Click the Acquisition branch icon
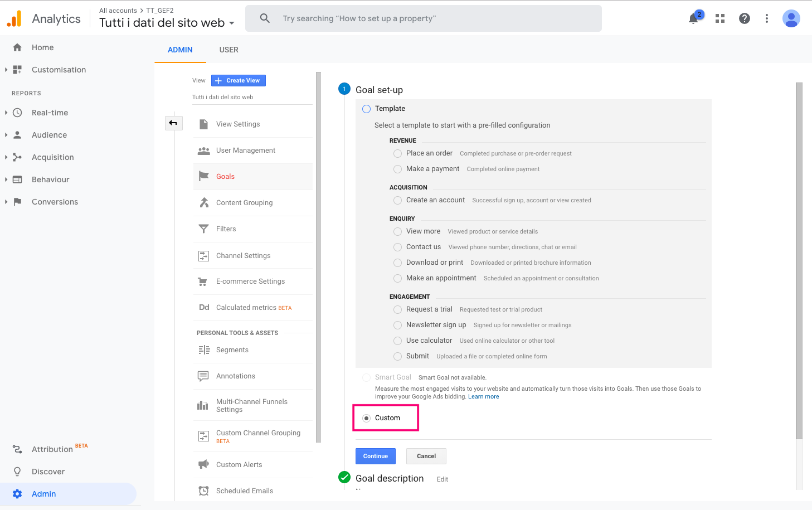This screenshot has width=812, height=510. coord(17,157)
